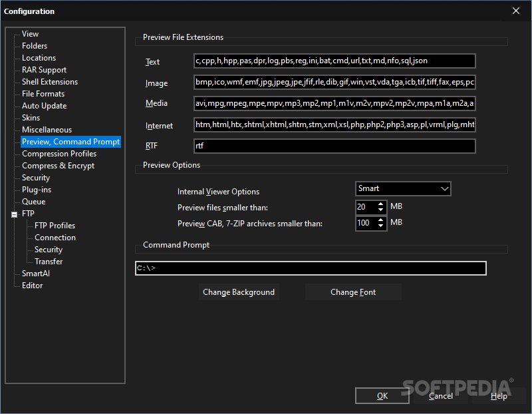Select Compress & Encrypt item
The height and width of the screenshot is (414, 532).
[58, 166]
